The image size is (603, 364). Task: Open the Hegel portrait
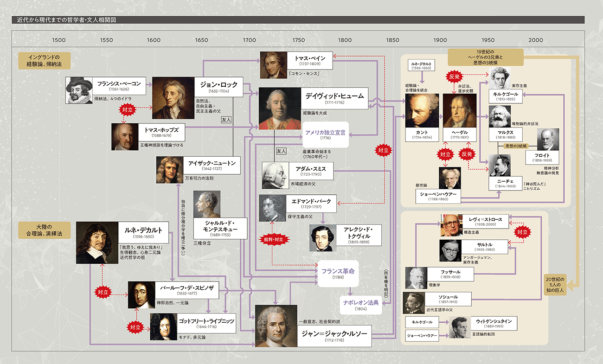point(460,111)
